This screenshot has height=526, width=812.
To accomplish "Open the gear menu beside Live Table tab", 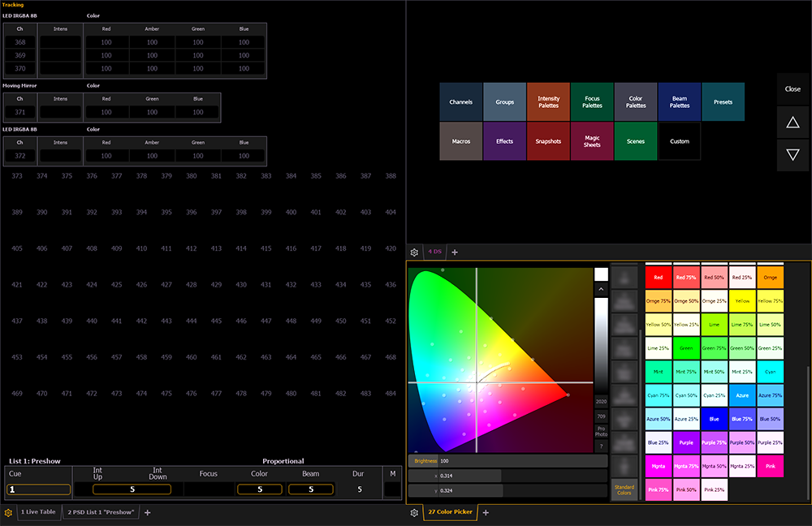I will (8, 513).
